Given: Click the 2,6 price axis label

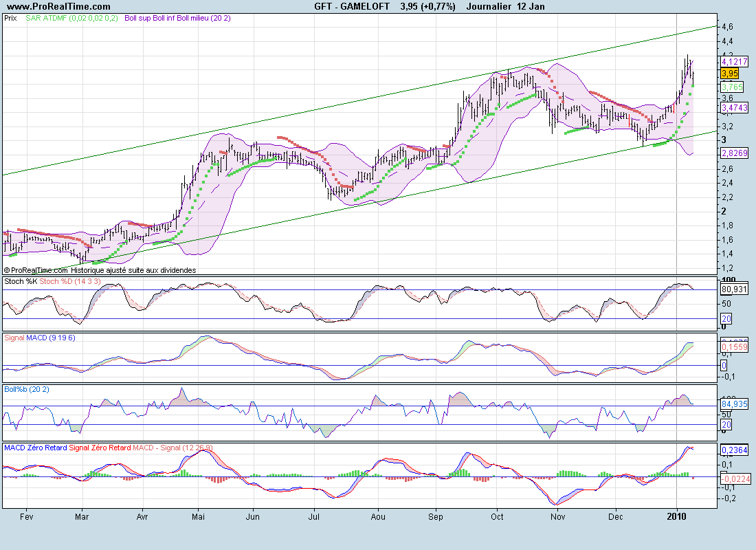Looking at the screenshot, I should click(728, 169).
